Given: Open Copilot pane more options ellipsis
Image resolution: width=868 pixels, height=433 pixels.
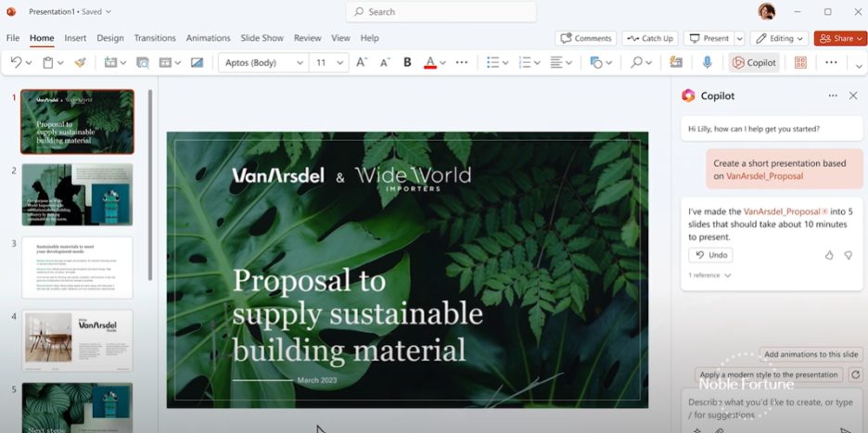Looking at the screenshot, I should click(x=833, y=96).
